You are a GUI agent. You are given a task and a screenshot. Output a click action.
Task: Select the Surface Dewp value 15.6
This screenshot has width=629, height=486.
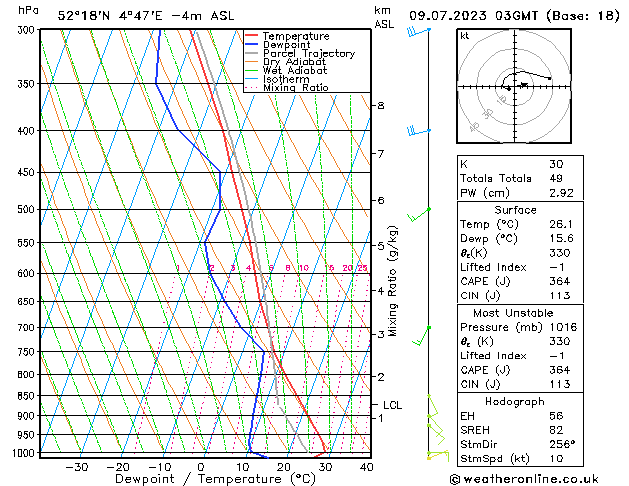coord(561,238)
